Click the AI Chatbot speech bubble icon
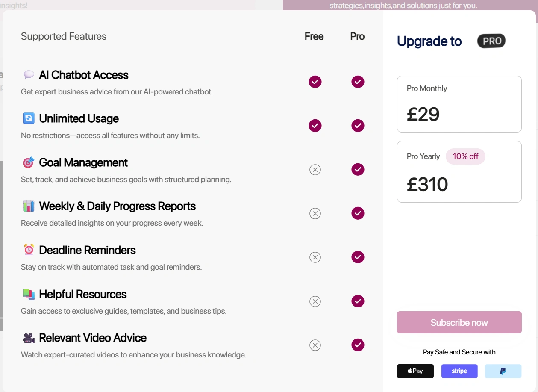This screenshot has width=538, height=392. 29,75
